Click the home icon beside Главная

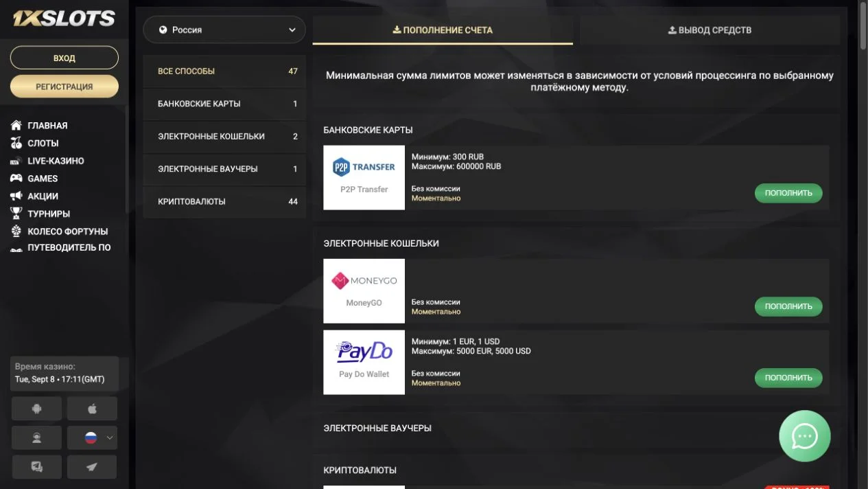(16, 126)
